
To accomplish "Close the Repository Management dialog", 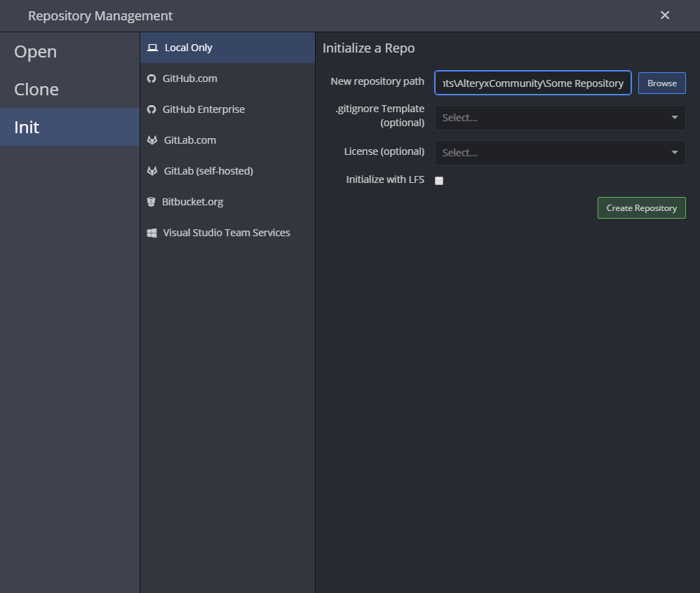I will pyautogui.click(x=664, y=15).
